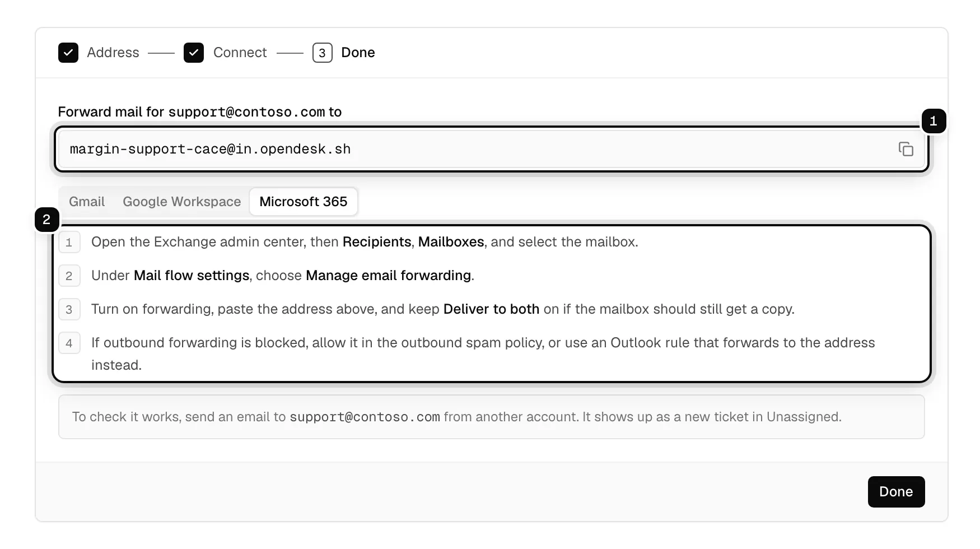Click the margin-support-cace@in.opendesk.sh address field

(x=491, y=149)
